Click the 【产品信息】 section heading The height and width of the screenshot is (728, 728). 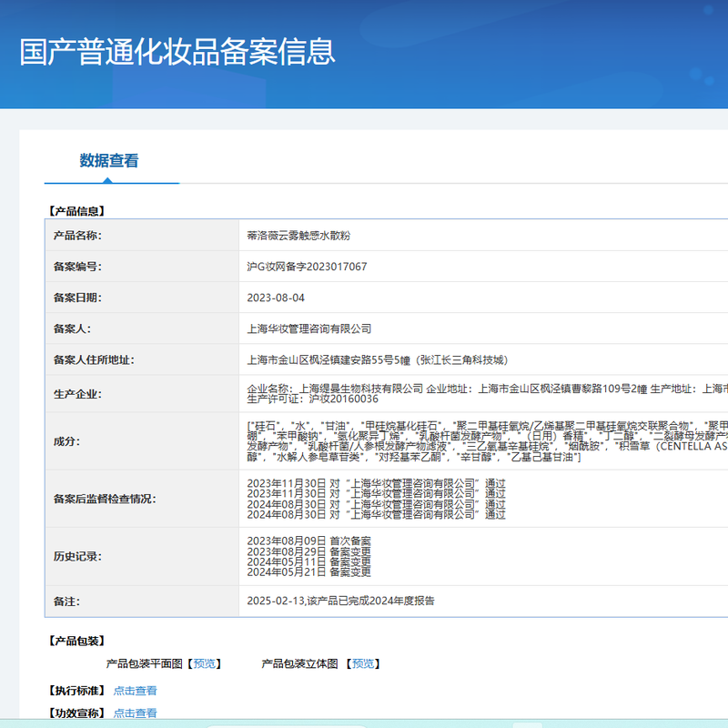76,211
